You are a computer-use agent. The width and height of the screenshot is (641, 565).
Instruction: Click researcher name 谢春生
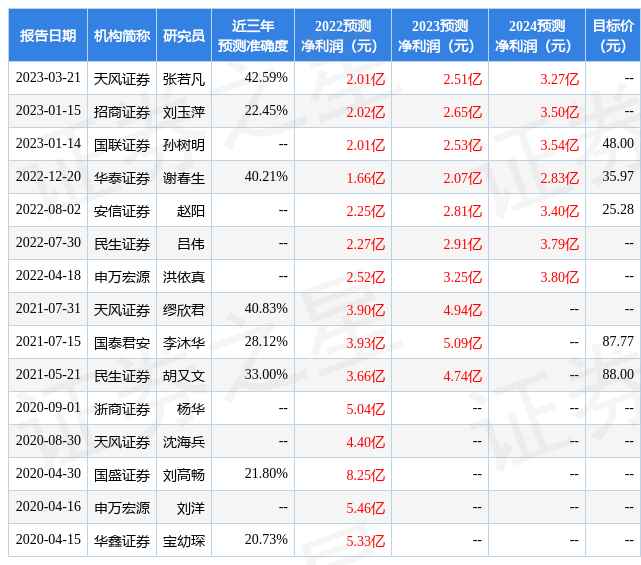(184, 177)
